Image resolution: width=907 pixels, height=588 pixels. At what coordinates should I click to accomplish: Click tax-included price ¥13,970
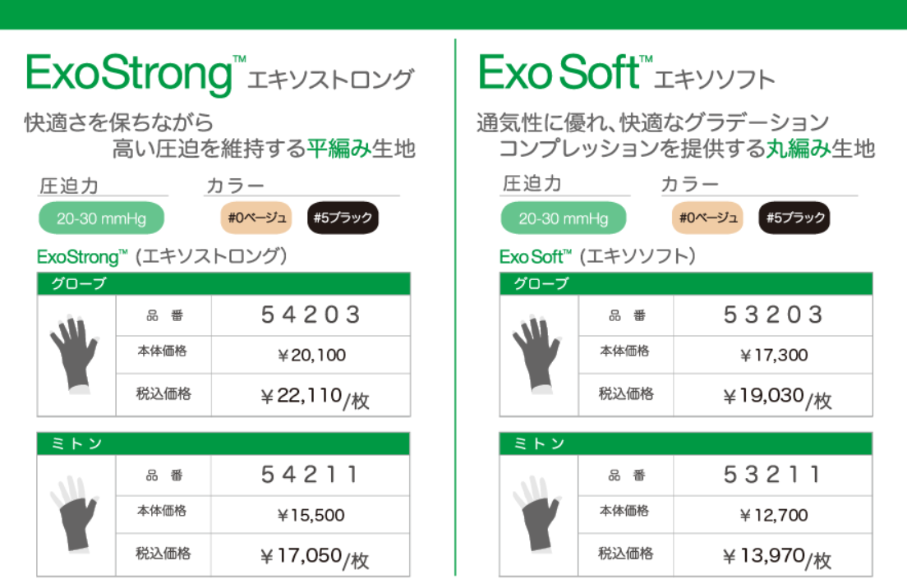[x=774, y=558]
